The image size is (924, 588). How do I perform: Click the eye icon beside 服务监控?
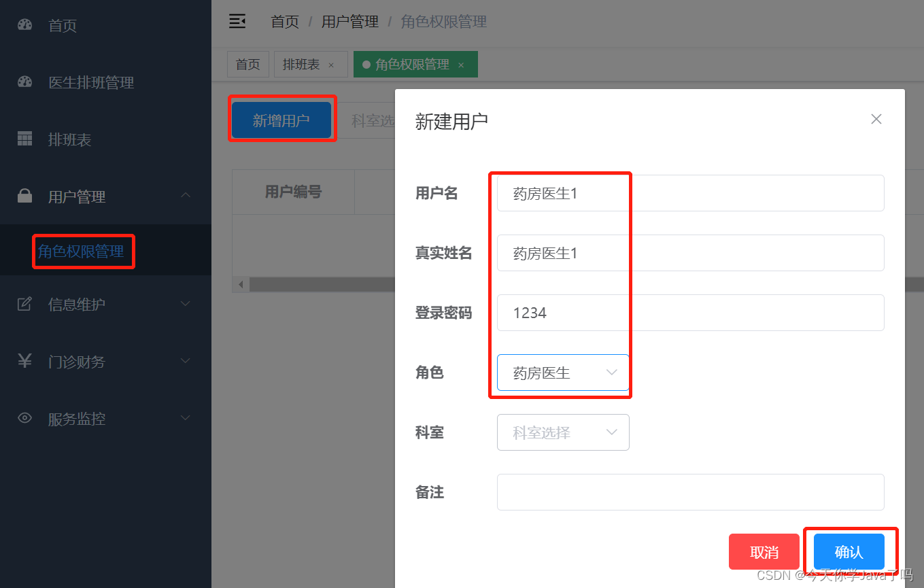coord(24,418)
